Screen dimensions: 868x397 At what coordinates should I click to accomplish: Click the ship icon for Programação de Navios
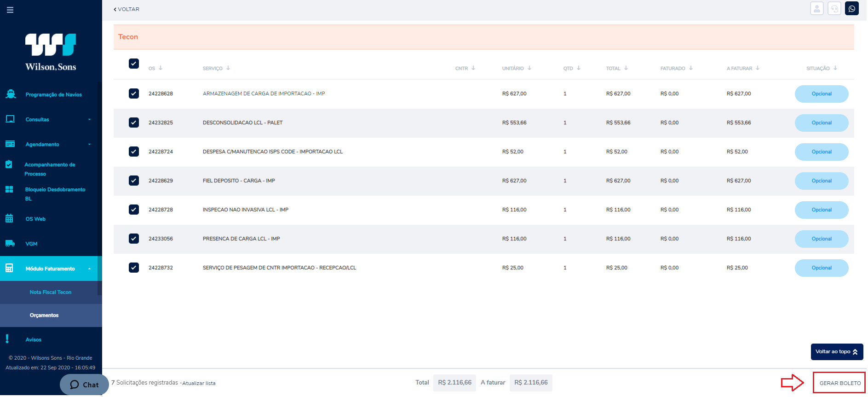[x=11, y=94]
